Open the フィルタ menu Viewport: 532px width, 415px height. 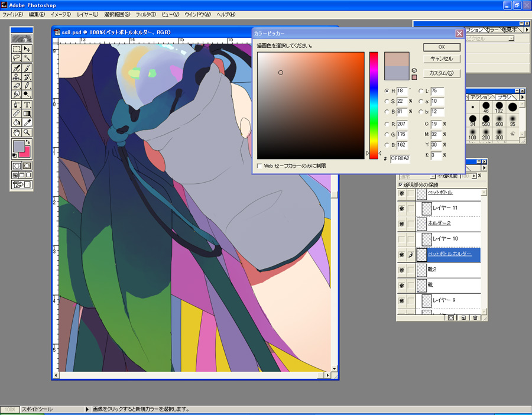pos(146,15)
